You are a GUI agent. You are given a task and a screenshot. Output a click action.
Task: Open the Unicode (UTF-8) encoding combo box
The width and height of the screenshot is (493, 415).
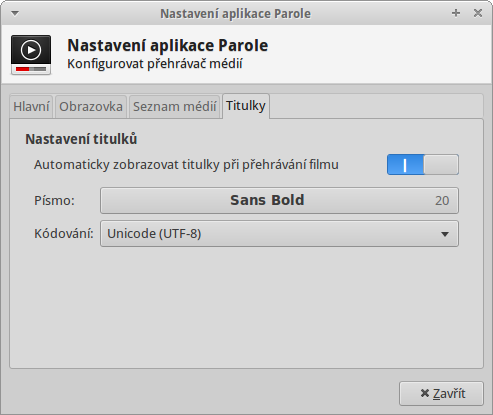(279, 234)
